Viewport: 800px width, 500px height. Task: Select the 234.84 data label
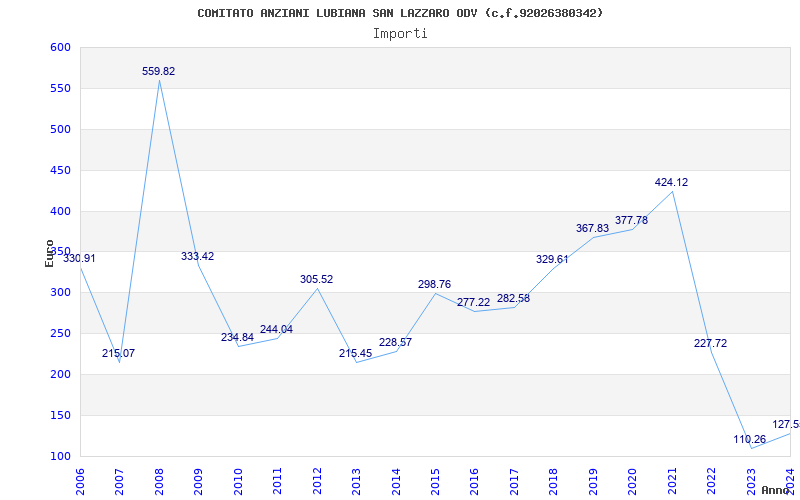(237, 337)
